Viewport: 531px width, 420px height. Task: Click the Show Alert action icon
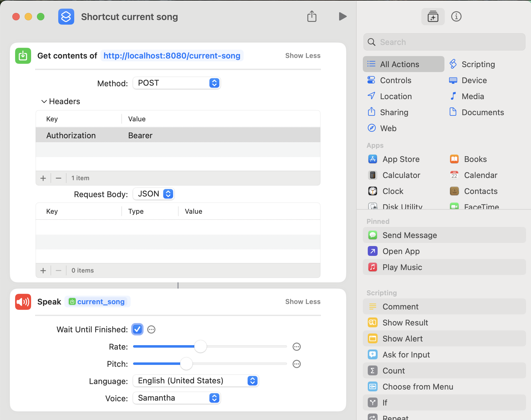[x=373, y=339]
